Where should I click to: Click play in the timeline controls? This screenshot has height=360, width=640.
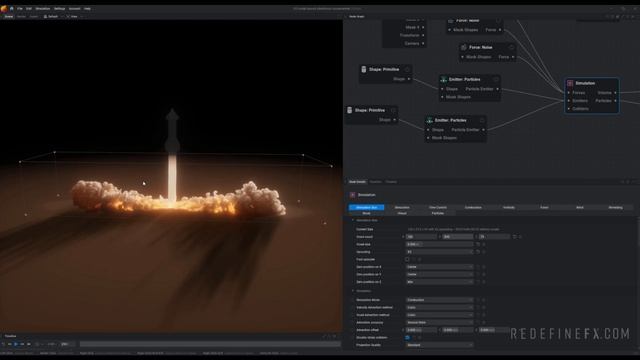16,344
